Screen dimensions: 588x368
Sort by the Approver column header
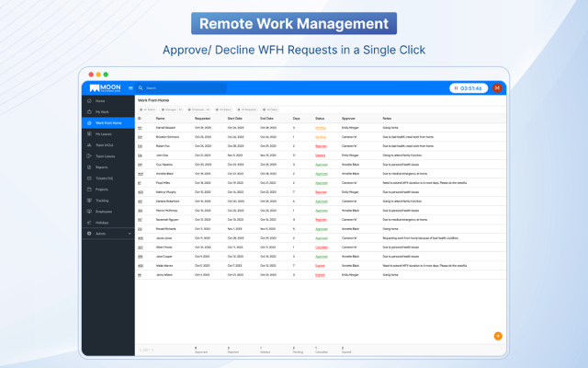coord(348,119)
